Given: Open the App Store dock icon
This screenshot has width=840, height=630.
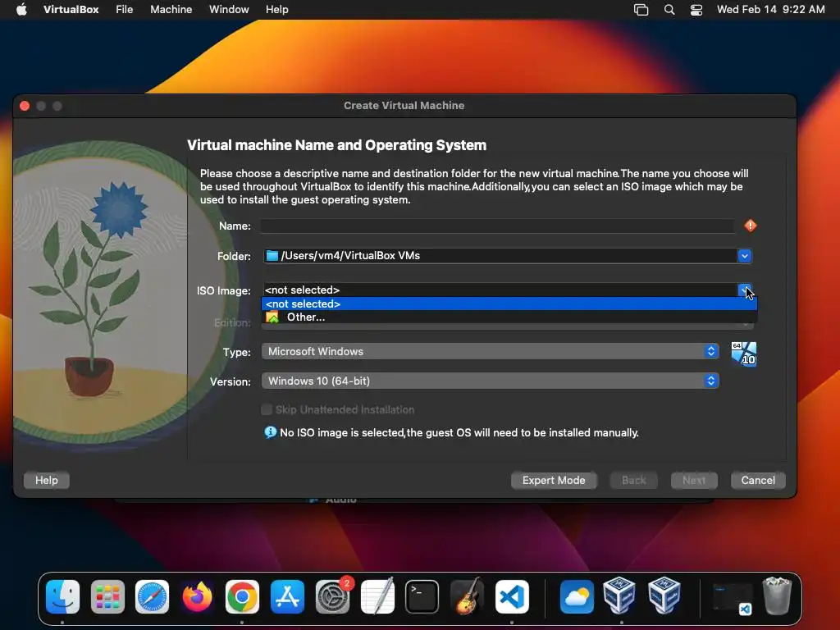Looking at the screenshot, I should click(x=287, y=596).
